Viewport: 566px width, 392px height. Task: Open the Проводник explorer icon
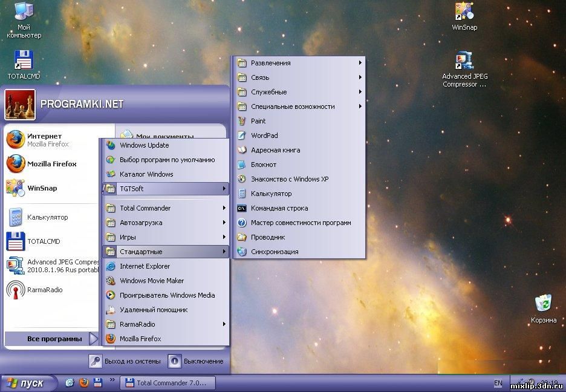[x=241, y=237]
